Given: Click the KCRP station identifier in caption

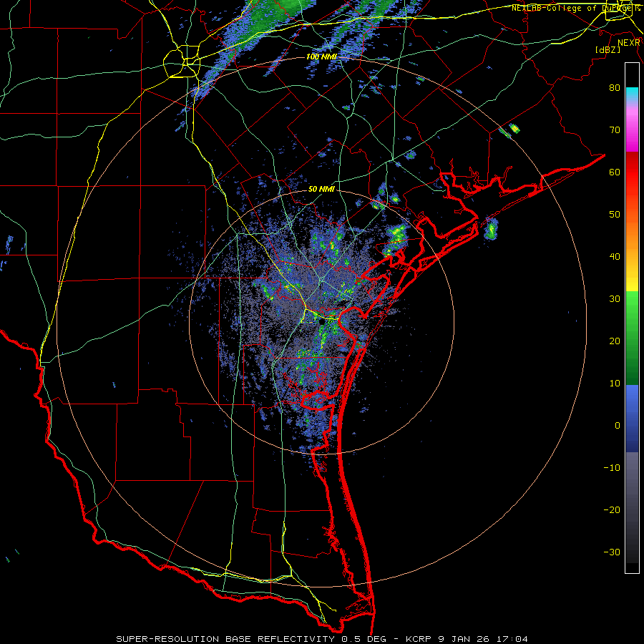Looking at the screenshot, I should click(417, 639).
